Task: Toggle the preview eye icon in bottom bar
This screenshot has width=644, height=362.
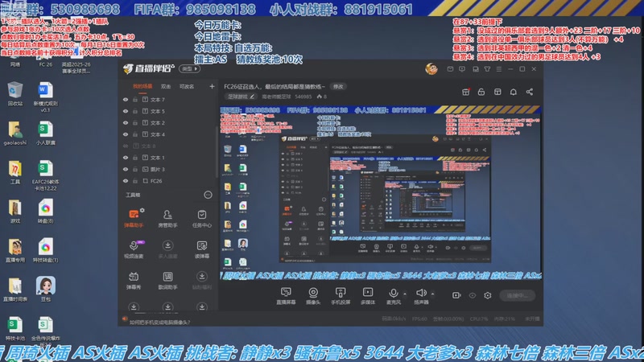Action: 473,295
